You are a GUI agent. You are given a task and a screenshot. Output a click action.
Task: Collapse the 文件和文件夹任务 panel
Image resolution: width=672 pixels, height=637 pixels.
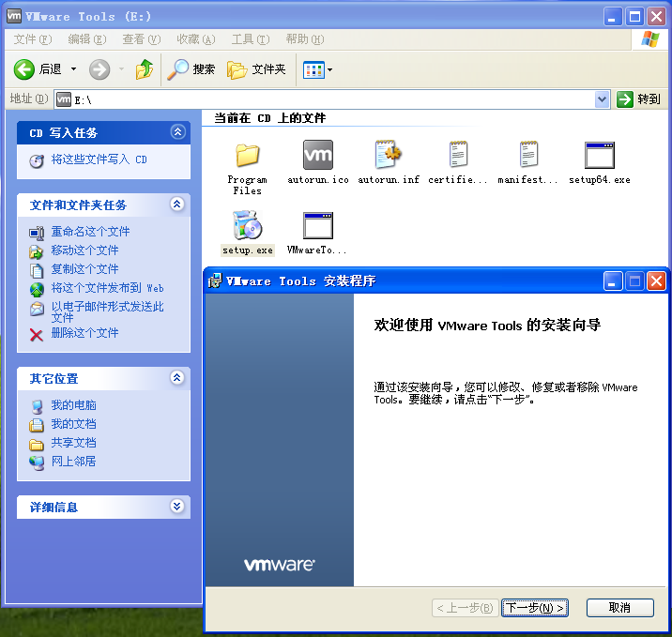pos(177,204)
